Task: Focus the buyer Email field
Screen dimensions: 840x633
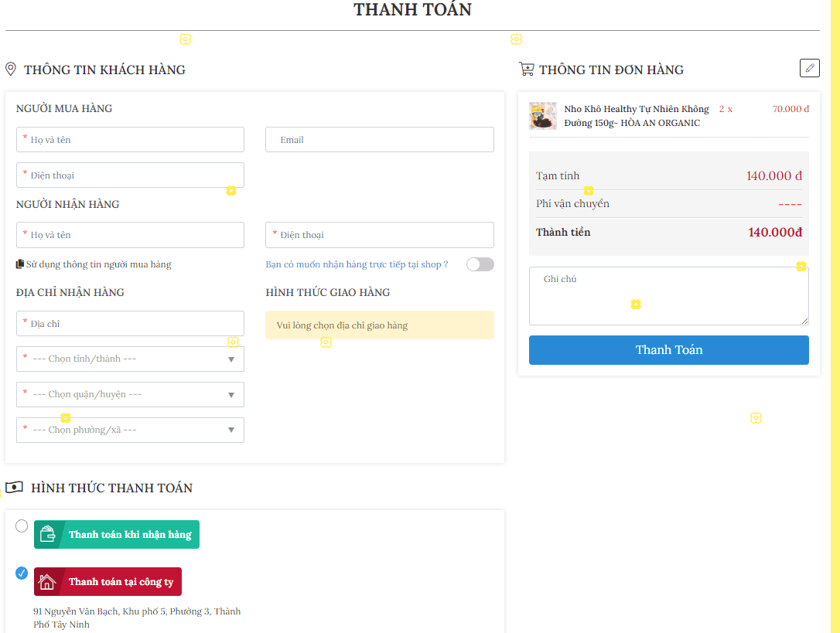Action: point(379,140)
